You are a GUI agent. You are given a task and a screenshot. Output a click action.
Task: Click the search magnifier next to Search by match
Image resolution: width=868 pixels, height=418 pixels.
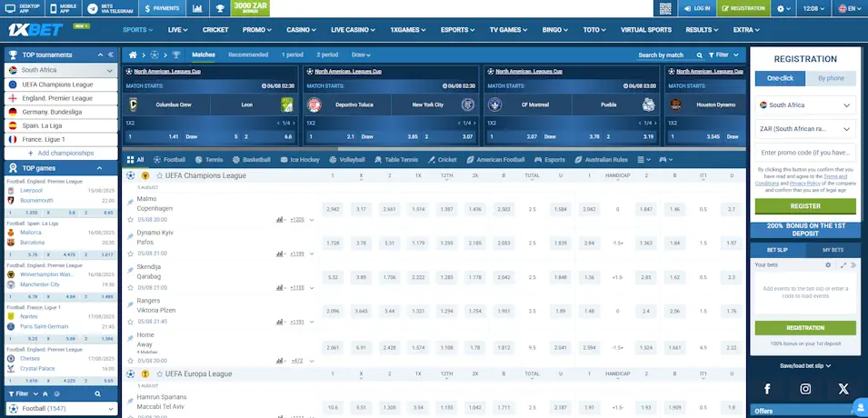[699, 55]
